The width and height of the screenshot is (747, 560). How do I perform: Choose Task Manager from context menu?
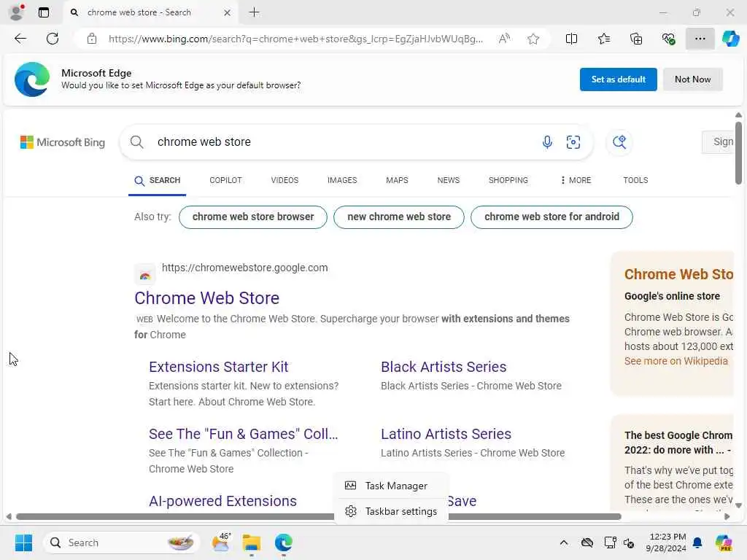(x=391, y=486)
